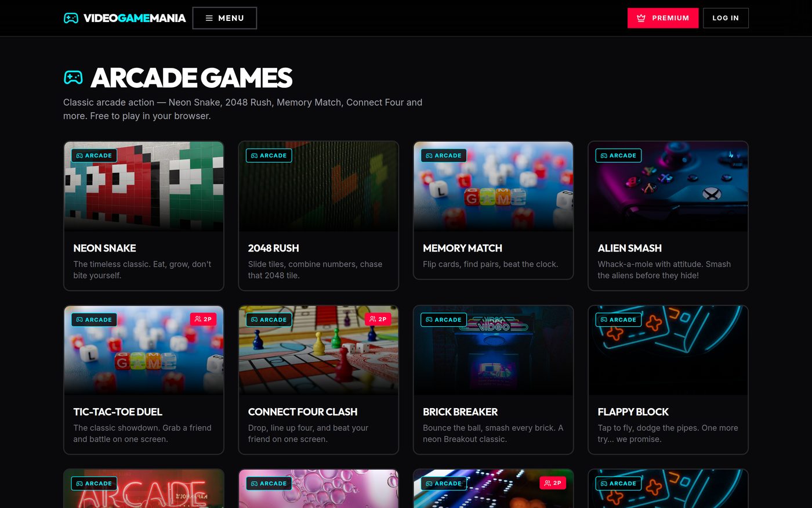Image resolution: width=812 pixels, height=508 pixels.
Task: Click the LOG IN button
Action: (x=726, y=18)
